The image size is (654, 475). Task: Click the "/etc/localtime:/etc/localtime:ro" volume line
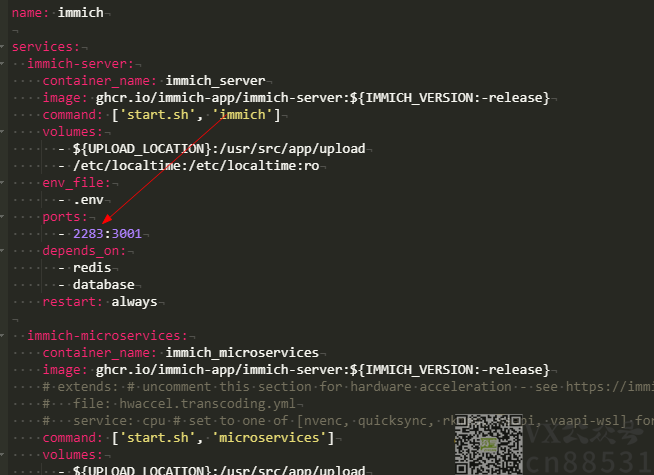196,166
